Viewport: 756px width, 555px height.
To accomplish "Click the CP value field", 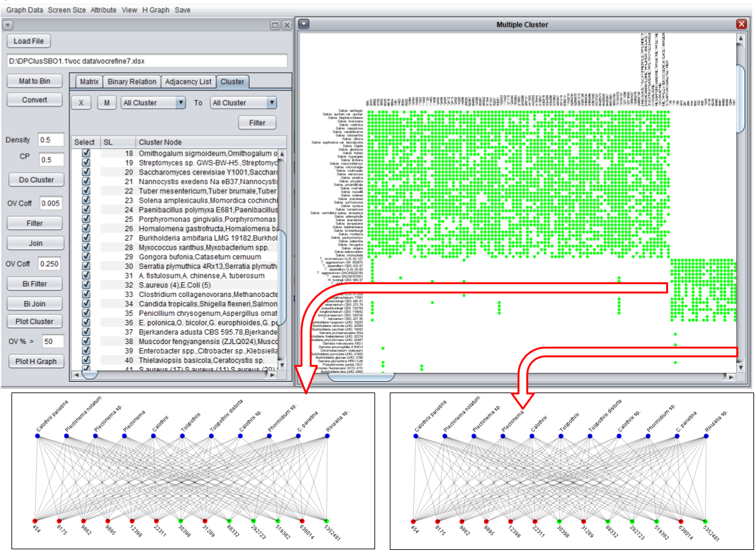I will pos(50,159).
